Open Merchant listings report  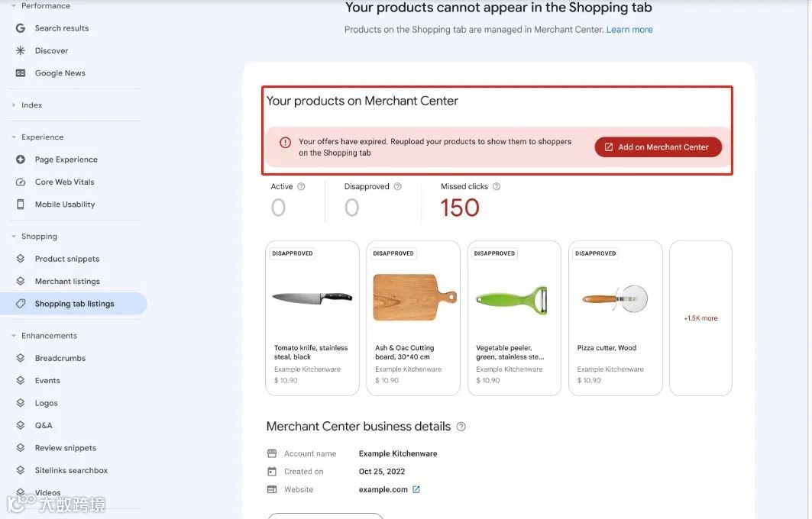pyautogui.click(x=67, y=281)
